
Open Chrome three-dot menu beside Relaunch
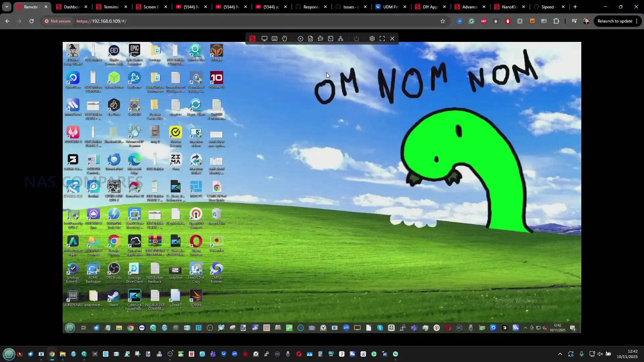[637, 21]
